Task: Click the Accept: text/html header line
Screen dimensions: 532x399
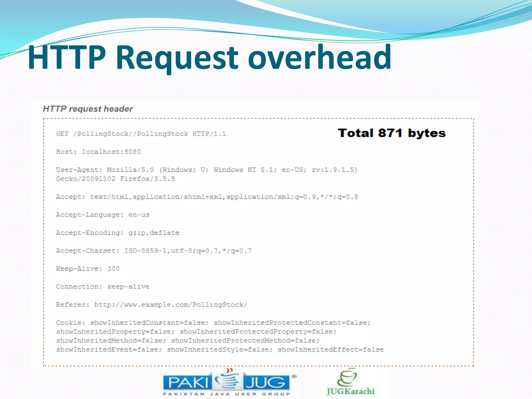Action: tap(207, 197)
